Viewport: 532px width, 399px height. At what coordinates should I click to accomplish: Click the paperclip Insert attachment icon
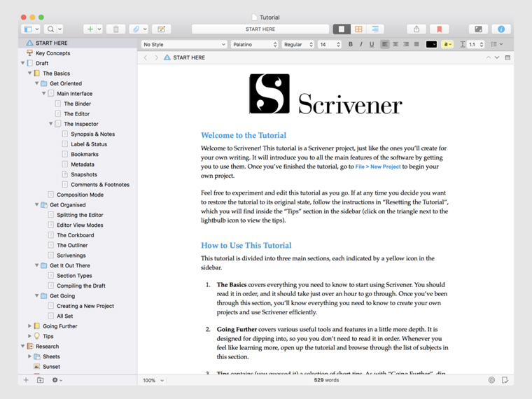pyautogui.click(x=136, y=29)
